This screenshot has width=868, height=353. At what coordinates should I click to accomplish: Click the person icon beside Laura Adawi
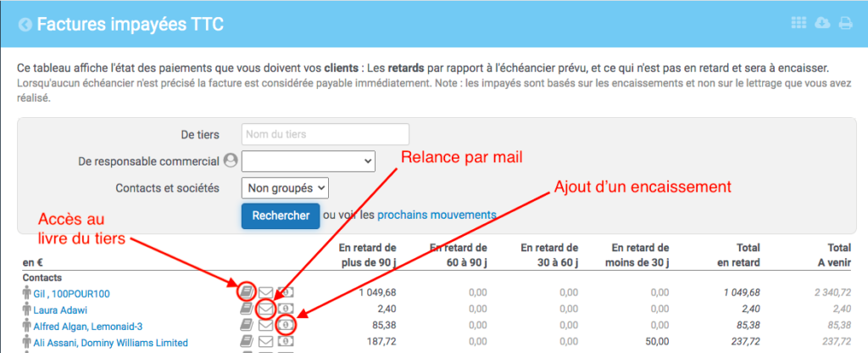pos(26,309)
